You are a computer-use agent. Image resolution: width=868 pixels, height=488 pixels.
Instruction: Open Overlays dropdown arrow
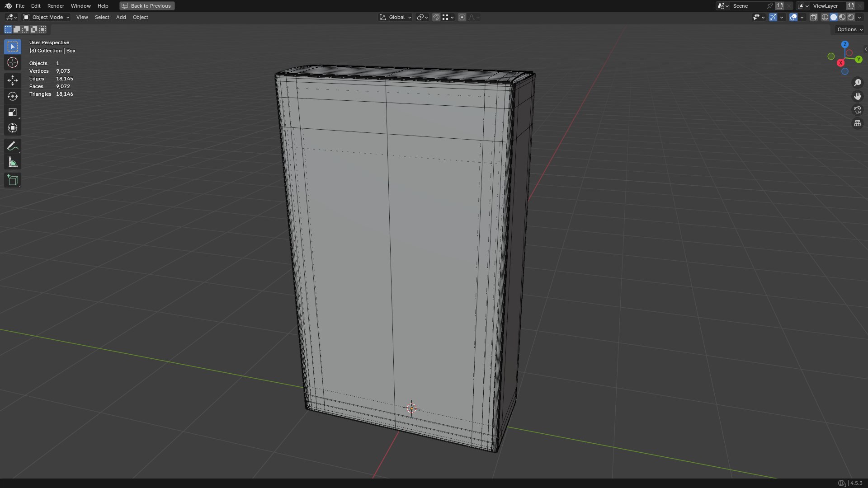click(x=802, y=17)
